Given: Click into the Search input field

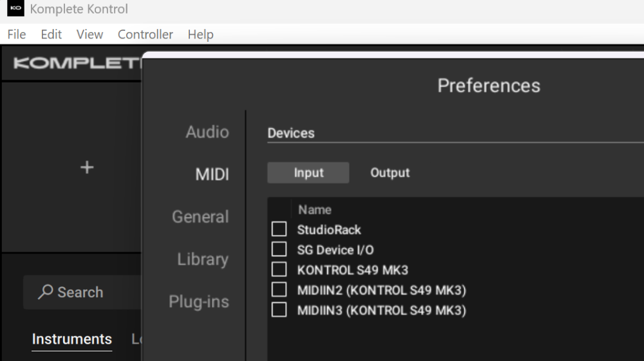Looking at the screenshot, I should (x=82, y=292).
